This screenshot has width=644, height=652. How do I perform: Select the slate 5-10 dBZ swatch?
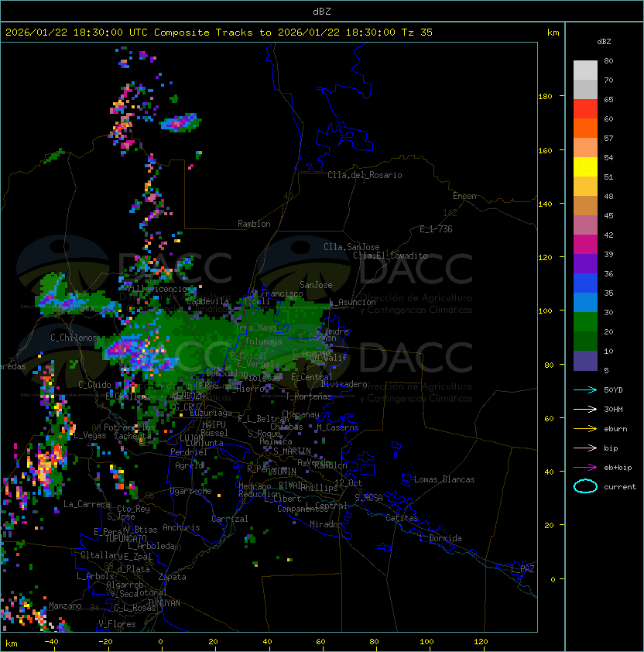pos(585,361)
